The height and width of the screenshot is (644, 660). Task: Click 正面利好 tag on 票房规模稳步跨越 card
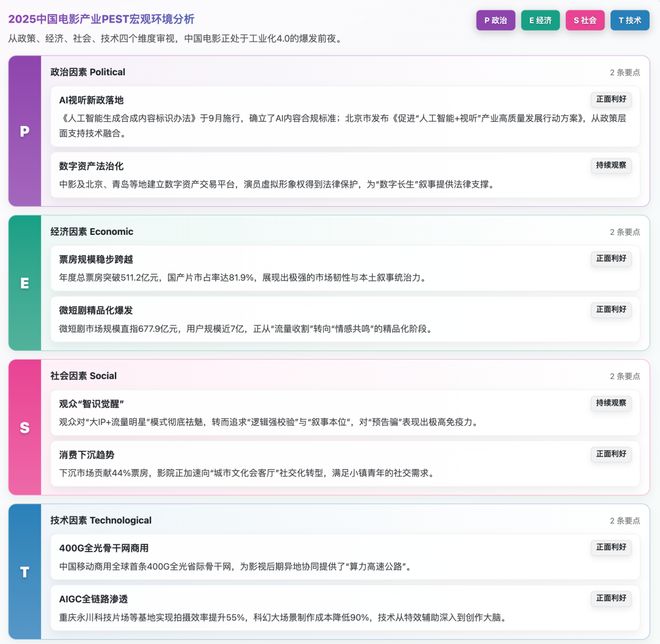click(611, 258)
